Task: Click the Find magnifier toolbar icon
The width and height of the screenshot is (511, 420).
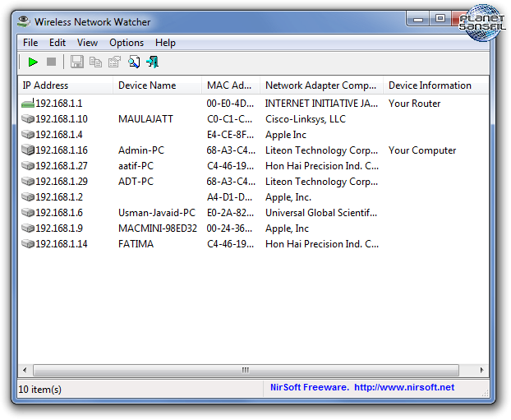Action: [x=134, y=62]
